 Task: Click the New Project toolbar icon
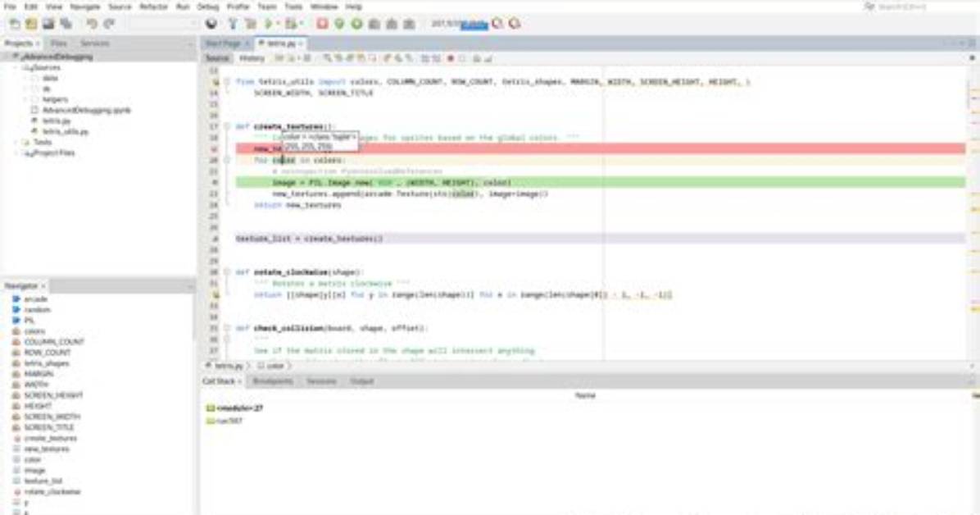[30, 24]
